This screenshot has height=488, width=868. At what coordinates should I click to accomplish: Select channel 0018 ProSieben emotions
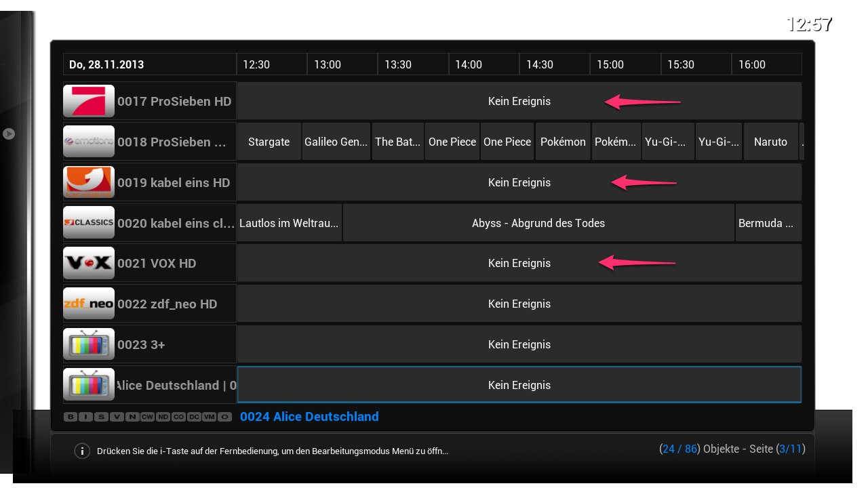tap(149, 142)
